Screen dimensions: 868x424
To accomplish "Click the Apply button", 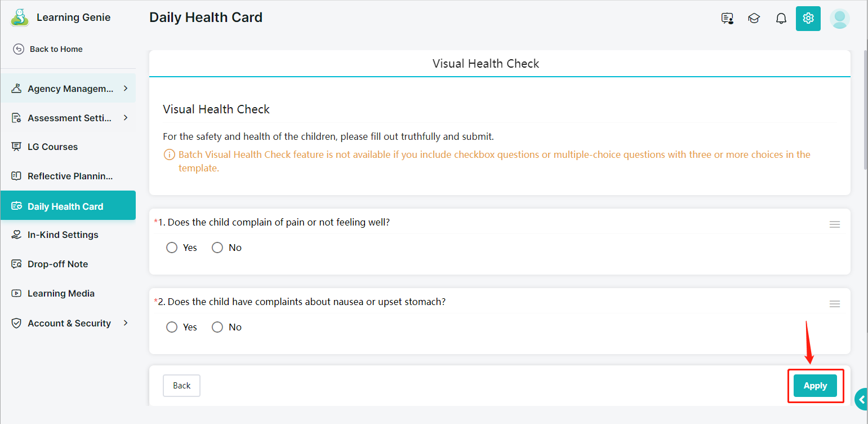I will click(815, 386).
